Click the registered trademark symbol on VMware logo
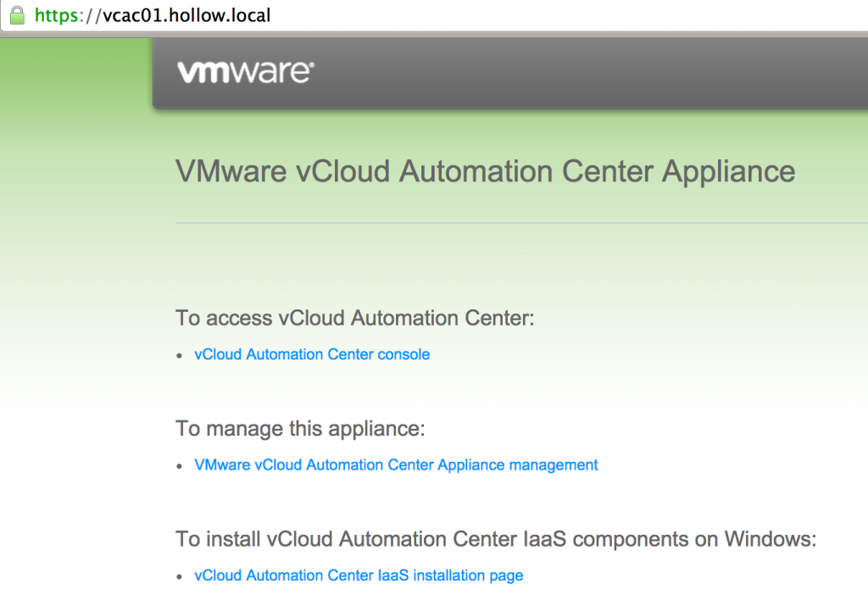The height and width of the screenshot is (606, 868). pos(310,65)
